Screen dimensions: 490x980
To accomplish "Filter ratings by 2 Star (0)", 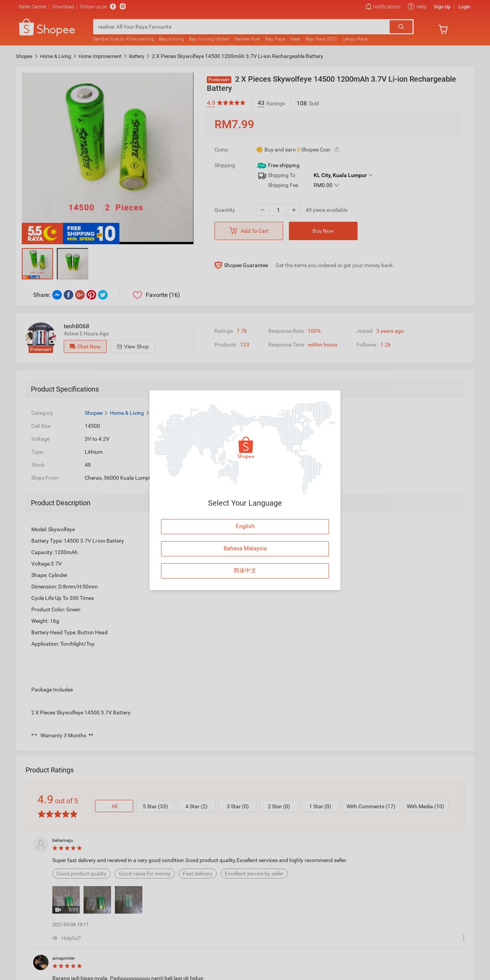I will [x=279, y=806].
